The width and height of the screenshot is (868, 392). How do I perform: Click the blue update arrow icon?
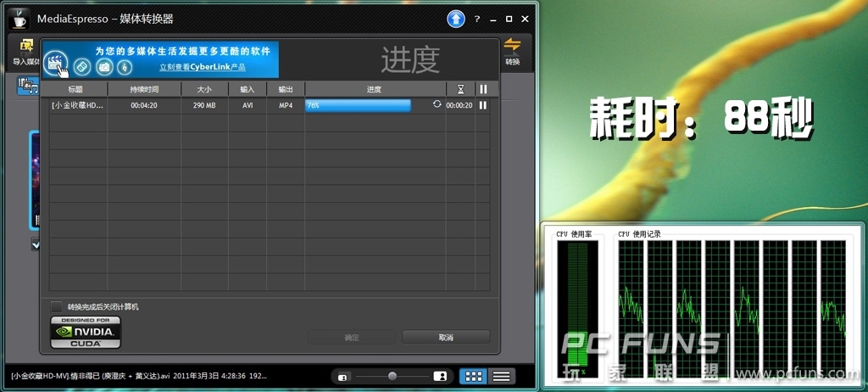coord(456,19)
